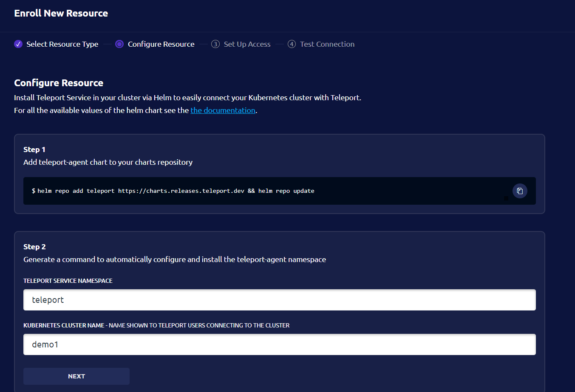Jump to Test Connection step

tap(327, 44)
